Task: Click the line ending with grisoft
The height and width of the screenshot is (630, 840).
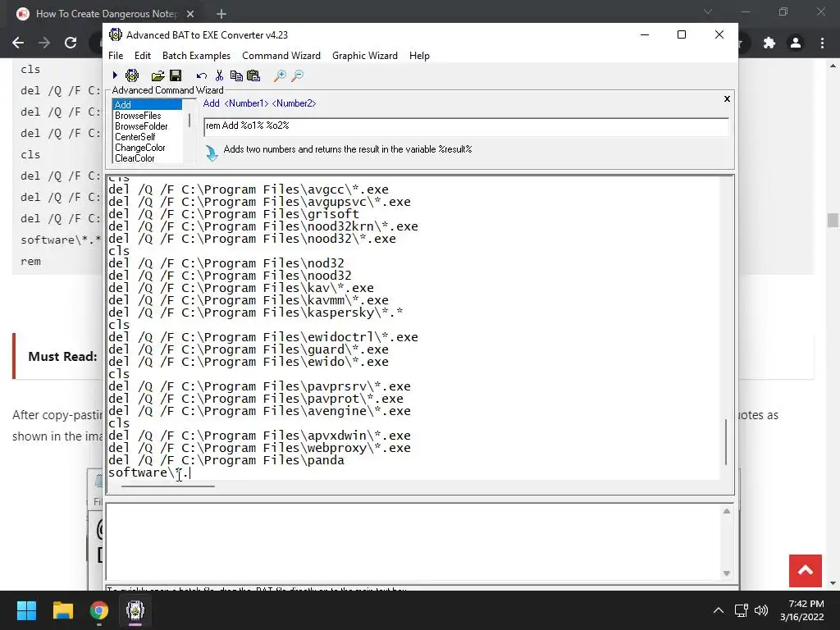Action: click(x=234, y=215)
